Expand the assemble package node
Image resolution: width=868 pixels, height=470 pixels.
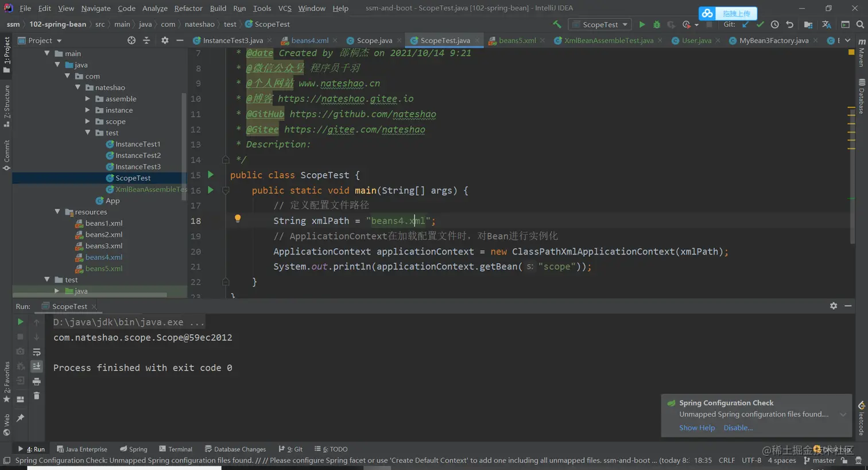(87, 99)
